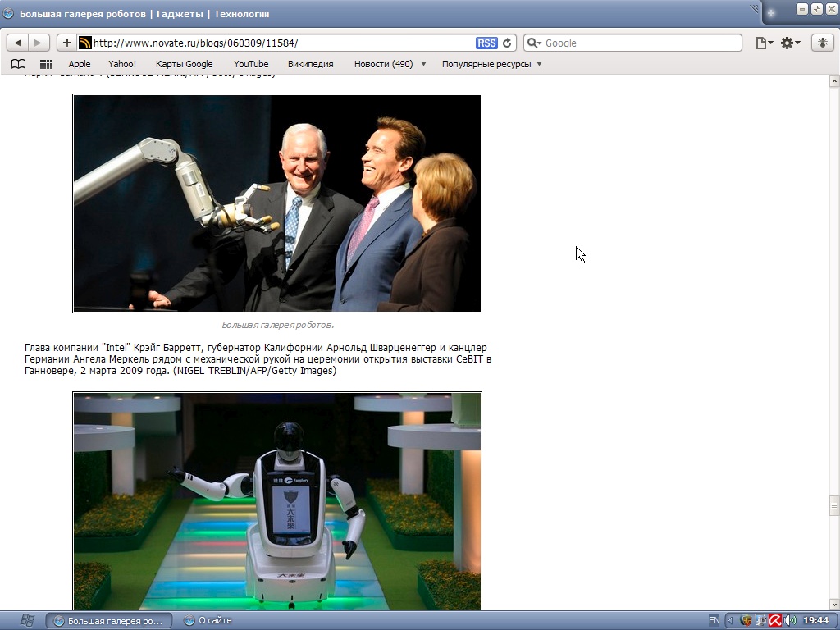This screenshot has height=630, width=840.
Task: Click caption 'Большая галерея роботов.'
Action: (277, 325)
